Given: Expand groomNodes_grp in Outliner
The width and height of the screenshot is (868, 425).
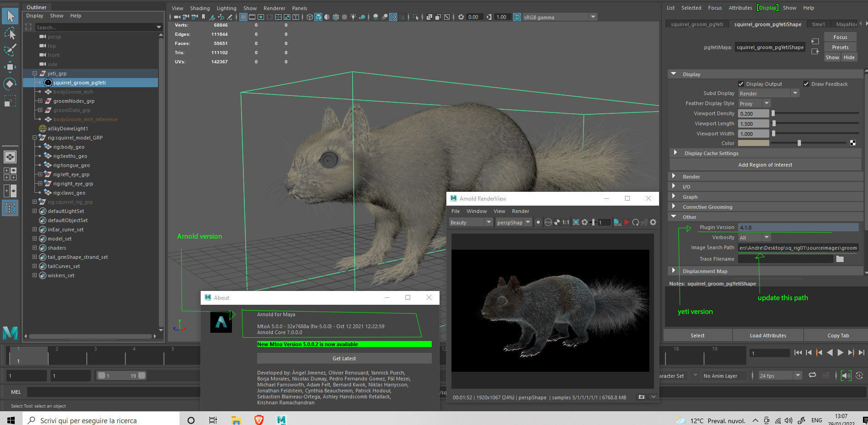Looking at the screenshot, I should 40,101.
